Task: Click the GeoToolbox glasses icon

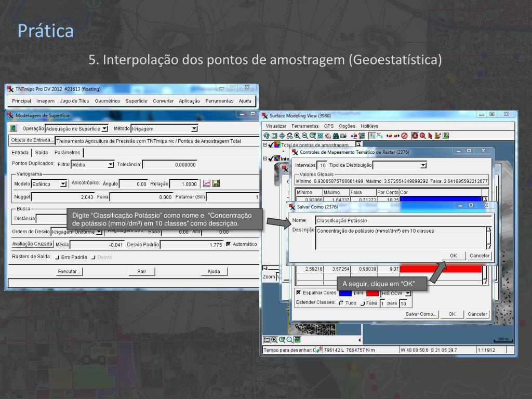Action: point(289,136)
